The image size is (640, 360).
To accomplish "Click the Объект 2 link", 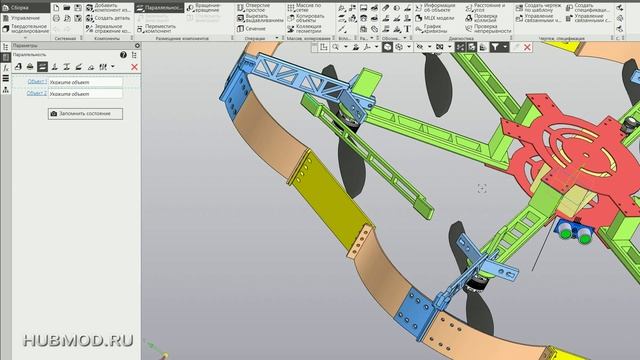I will 37,93.
